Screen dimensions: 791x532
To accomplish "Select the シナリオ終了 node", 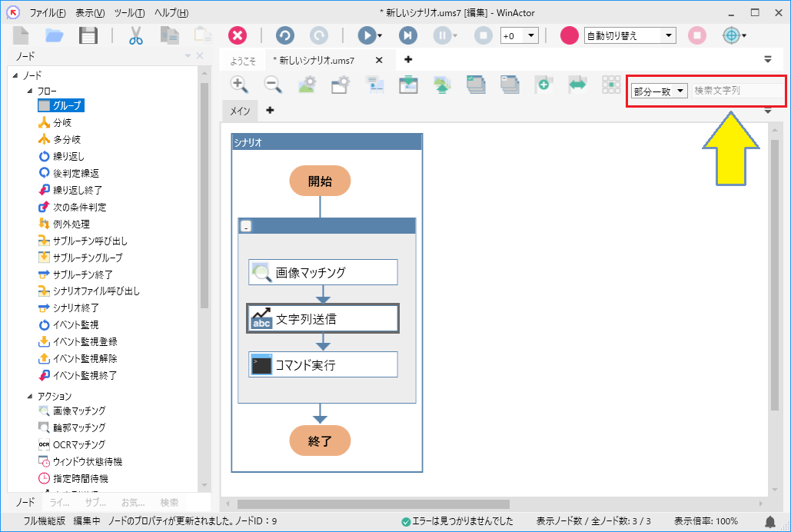I will (68, 308).
